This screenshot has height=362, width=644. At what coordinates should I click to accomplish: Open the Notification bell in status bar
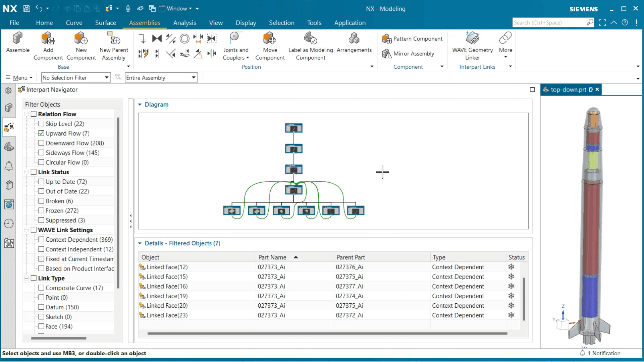pyautogui.click(x=582, y=353)
